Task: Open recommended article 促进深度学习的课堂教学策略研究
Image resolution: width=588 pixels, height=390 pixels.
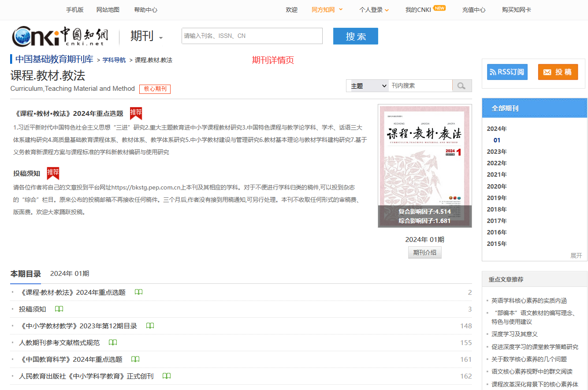Action: (535, 347)
